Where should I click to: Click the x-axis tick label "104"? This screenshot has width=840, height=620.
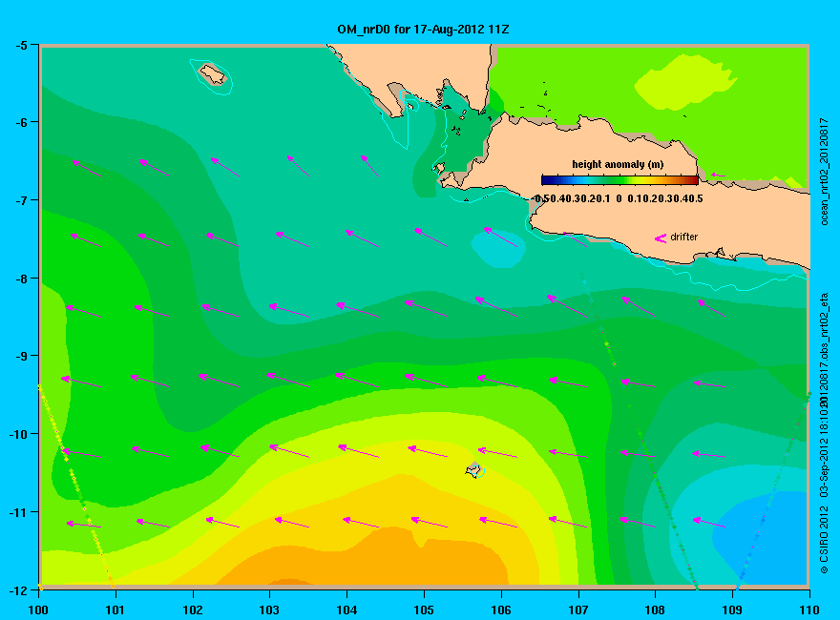pos(346,610)
